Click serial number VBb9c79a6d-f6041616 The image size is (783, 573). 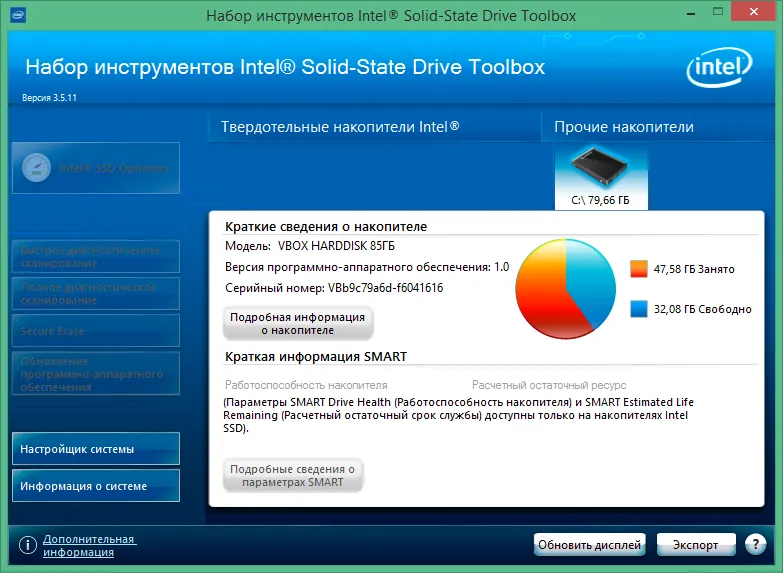pos(386,288)
